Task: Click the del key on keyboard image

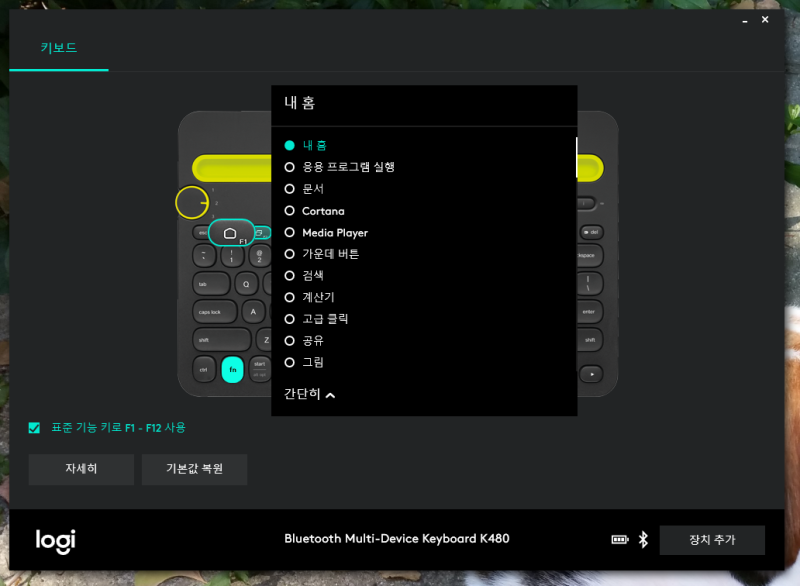Action: pos(592,233)
